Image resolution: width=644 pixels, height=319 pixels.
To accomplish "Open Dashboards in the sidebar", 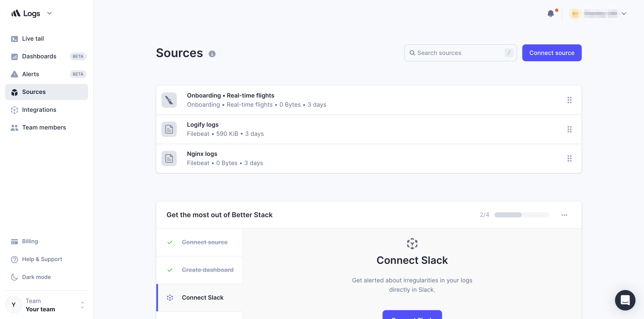I will pos(46,56).
